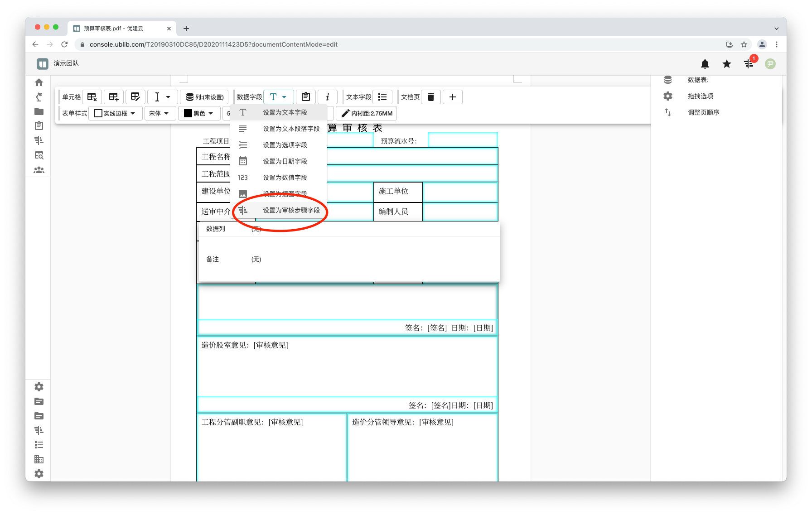Expand the 宋体 font dropdown
The height and width of the screenshot is (515, 812).
[159, 113]
